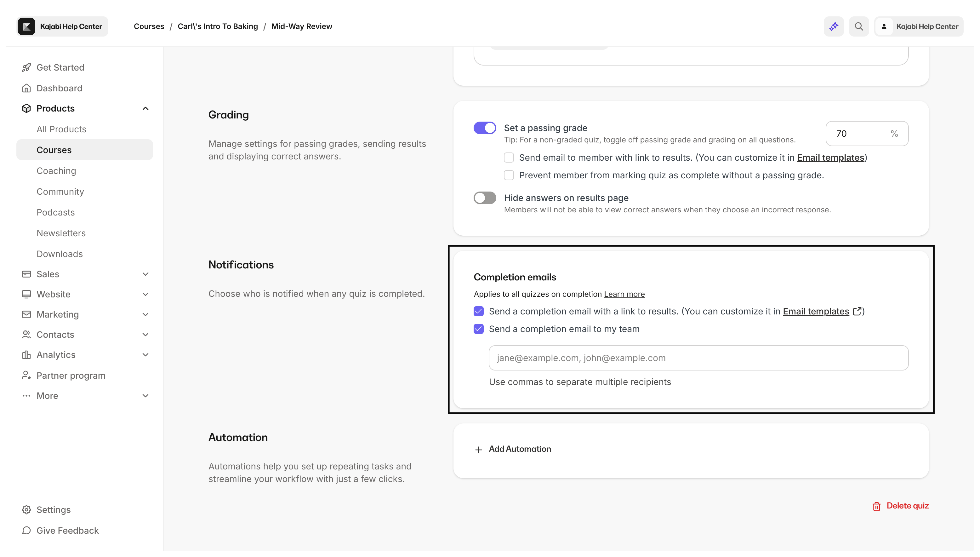Collapse the Products section

(145, 108)
